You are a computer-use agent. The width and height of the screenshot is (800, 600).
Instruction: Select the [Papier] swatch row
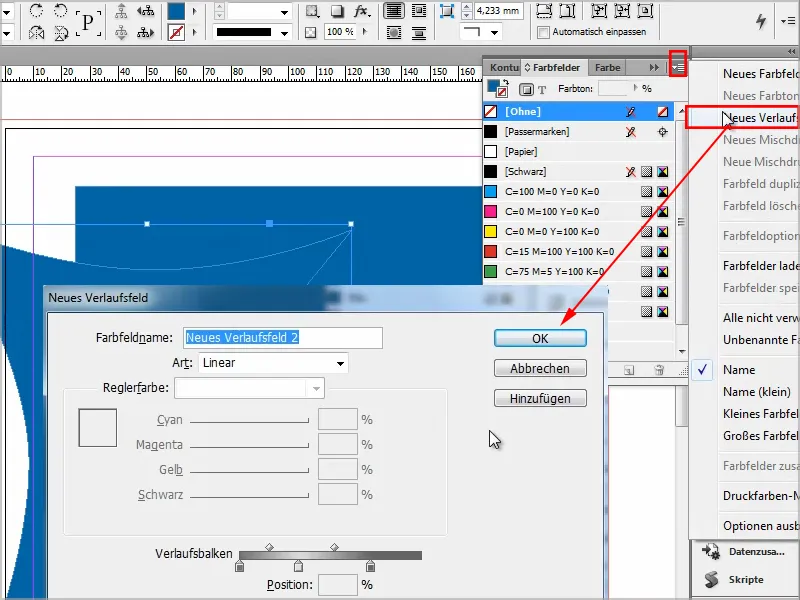click(579, 152)
